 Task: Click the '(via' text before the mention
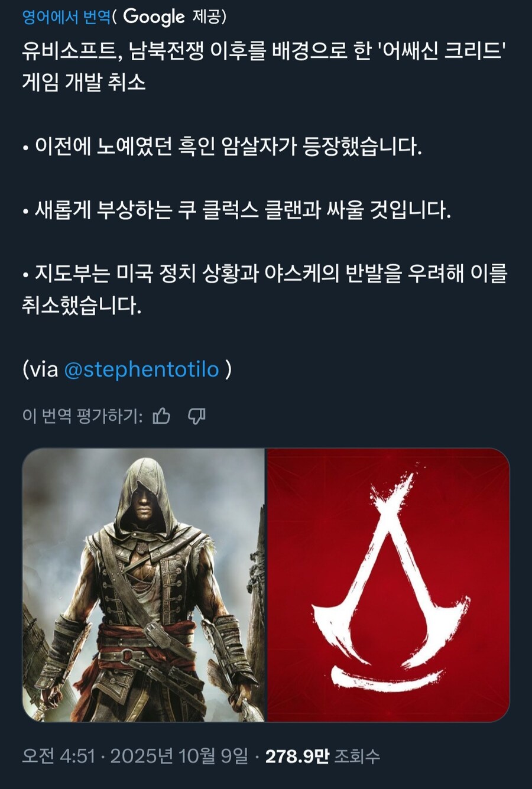(40, 369)
